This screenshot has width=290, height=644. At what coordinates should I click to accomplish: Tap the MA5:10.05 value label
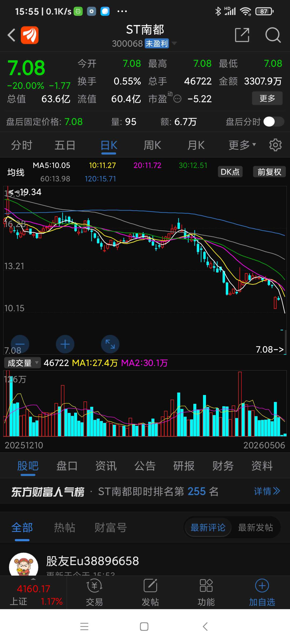(51, 165)
